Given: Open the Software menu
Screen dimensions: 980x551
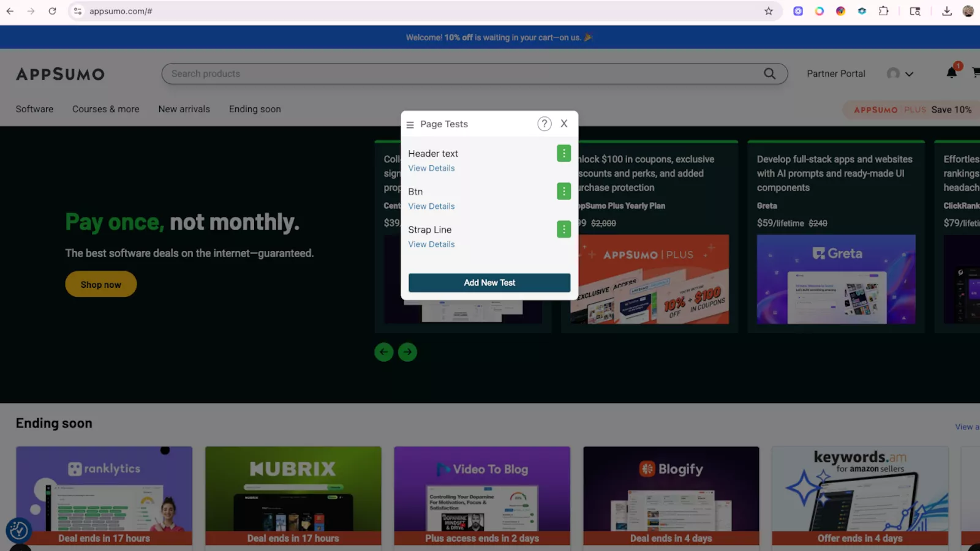Looking at the screenshot, I should click(34, 109).
